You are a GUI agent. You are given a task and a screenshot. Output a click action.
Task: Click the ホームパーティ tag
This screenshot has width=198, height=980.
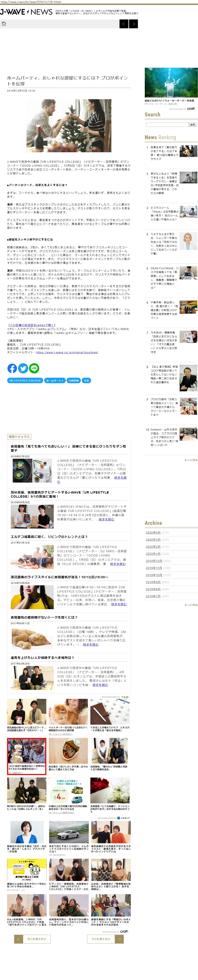[x=55, y=380]
